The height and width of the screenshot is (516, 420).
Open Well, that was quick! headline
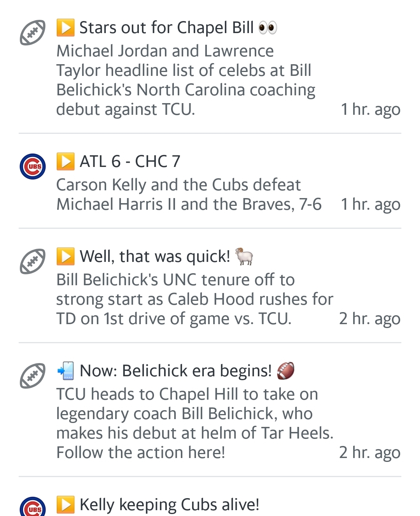click(155, 257)
